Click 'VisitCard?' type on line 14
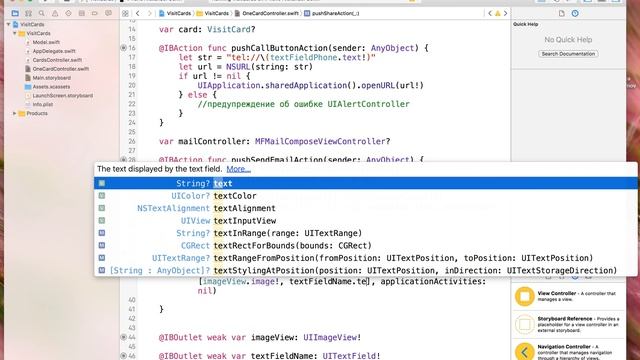The height and width of the screenshot is (360, 640). [231, 29]
